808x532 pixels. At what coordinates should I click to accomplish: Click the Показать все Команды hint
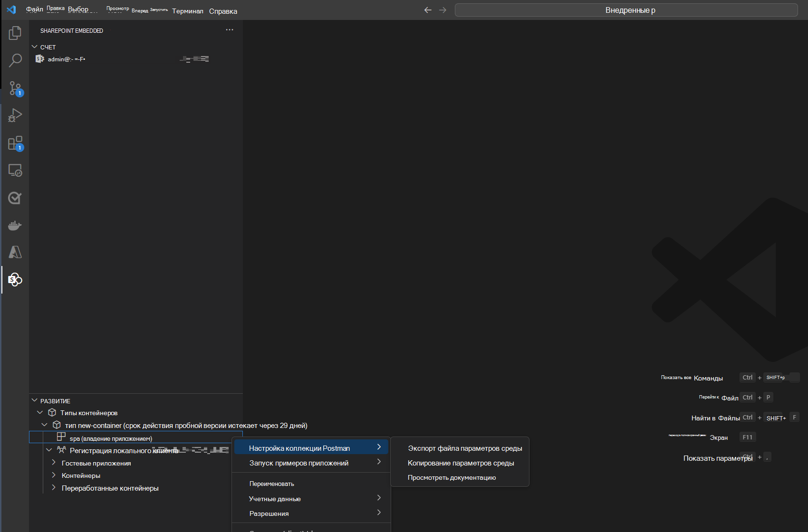click(692, 378)
